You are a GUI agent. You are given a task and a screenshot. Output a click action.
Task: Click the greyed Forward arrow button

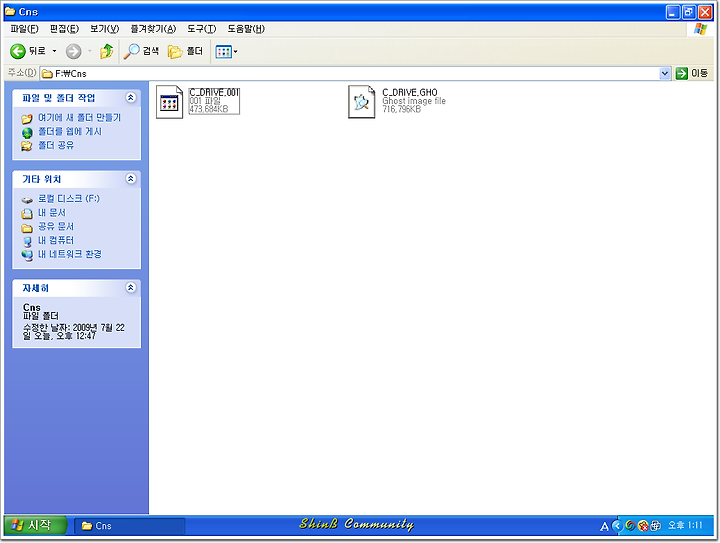73,51
